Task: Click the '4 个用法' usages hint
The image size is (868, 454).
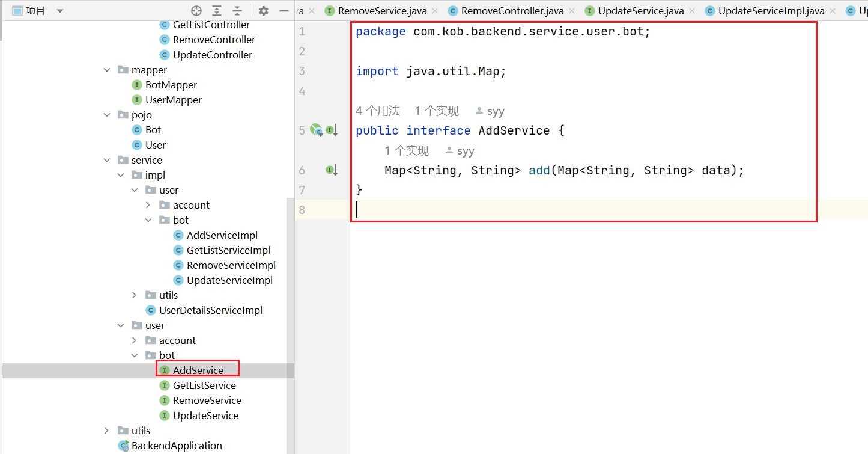Action: pyautogui.click(x=378, y=111)
